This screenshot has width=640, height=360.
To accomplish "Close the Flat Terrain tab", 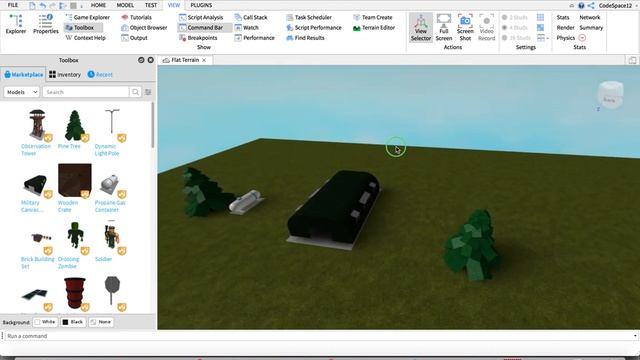I will [204, 60].
